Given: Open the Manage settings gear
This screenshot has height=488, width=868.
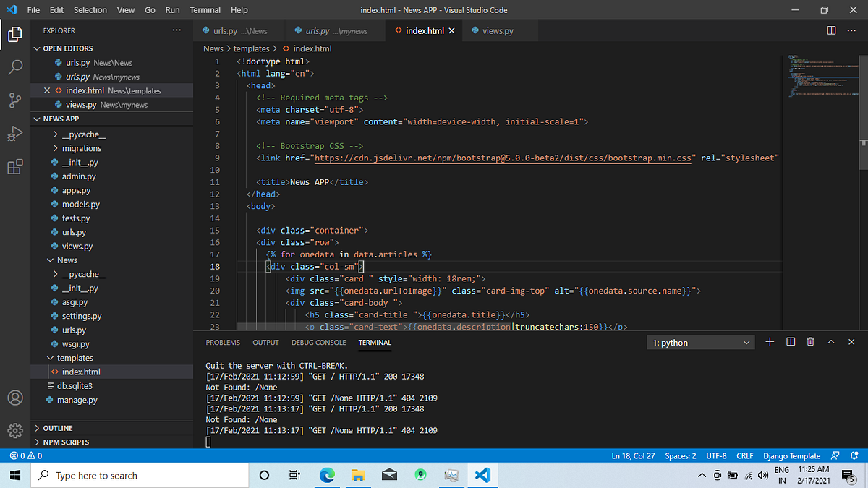Looking at the screenshot, I should click(15, 430).
